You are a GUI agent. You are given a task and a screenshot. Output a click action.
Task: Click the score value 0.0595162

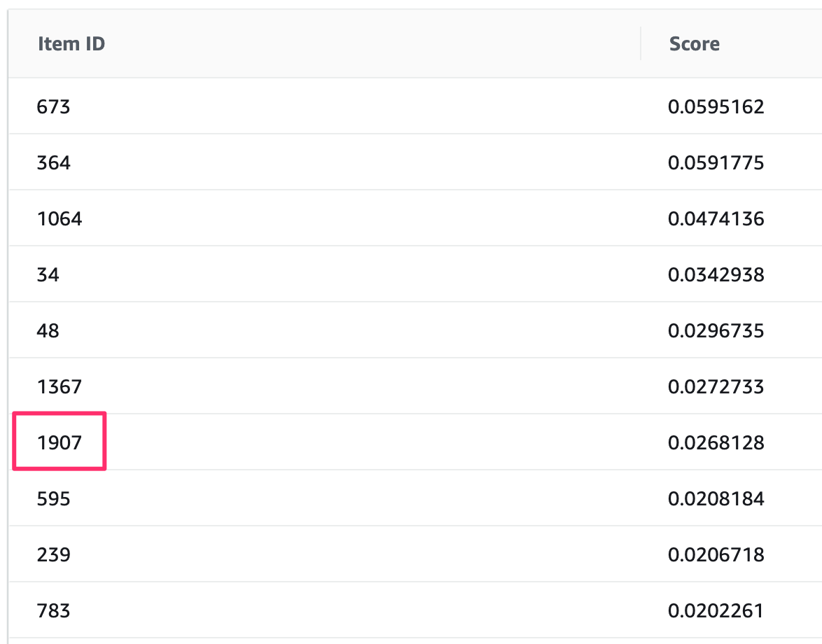click(x=716, y=107)
